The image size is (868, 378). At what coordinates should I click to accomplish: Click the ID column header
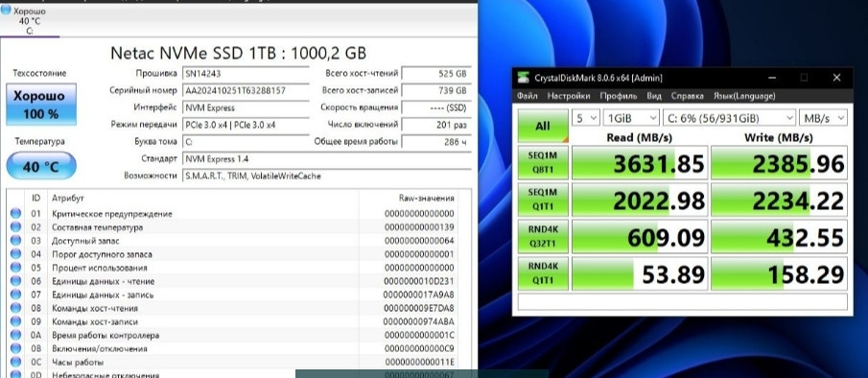[36, 199]
